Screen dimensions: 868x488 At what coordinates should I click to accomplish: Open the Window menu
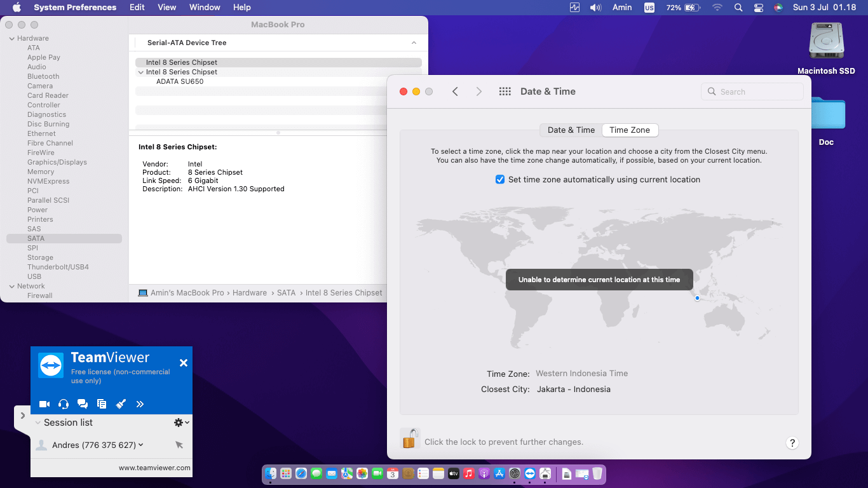tap(205, 8)
